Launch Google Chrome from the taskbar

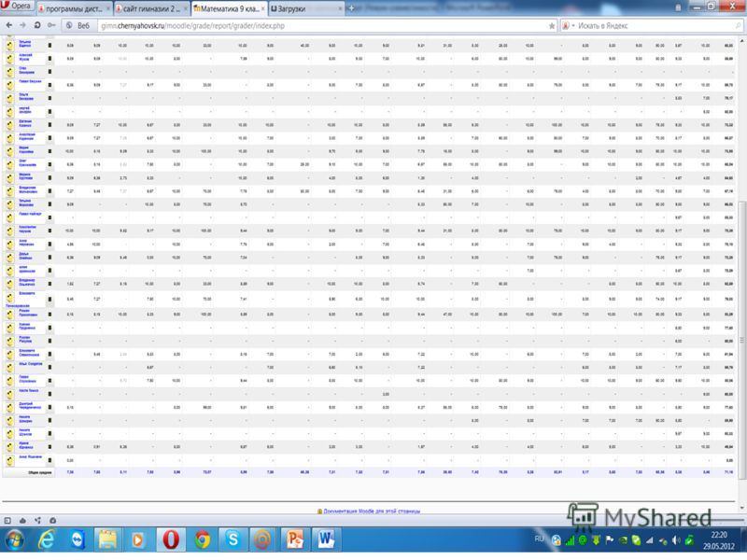click(202, 540)
